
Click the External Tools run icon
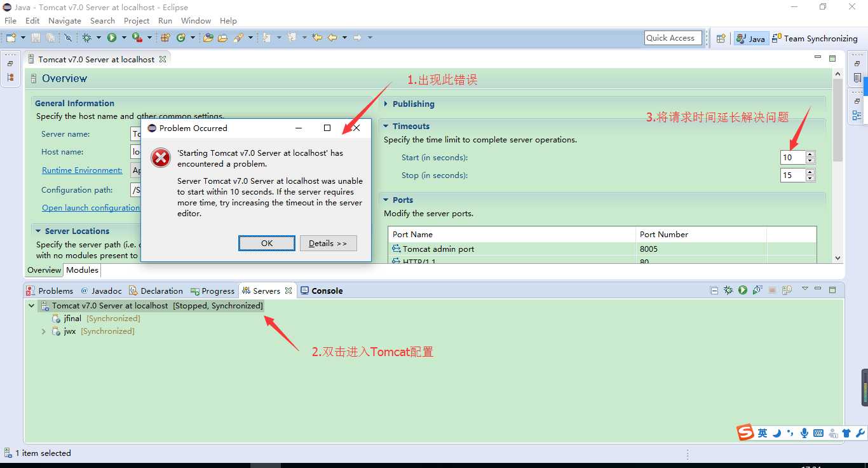(x=137, y=38)
